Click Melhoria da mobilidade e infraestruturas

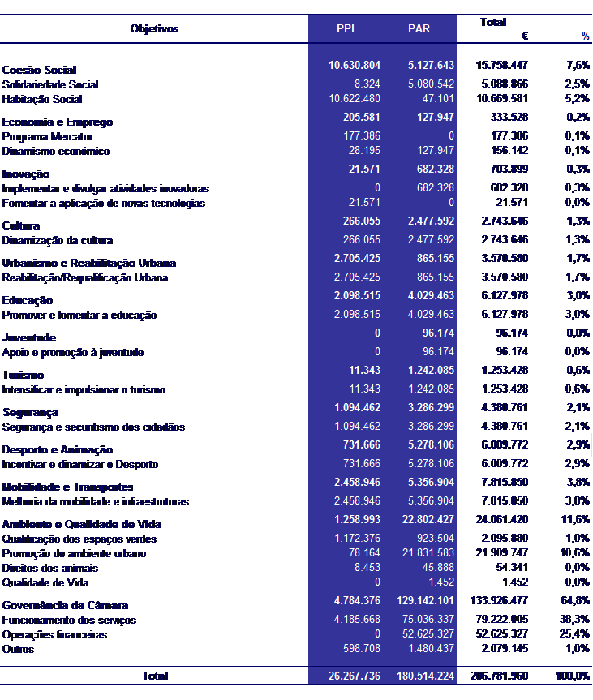tap(95, 502)
